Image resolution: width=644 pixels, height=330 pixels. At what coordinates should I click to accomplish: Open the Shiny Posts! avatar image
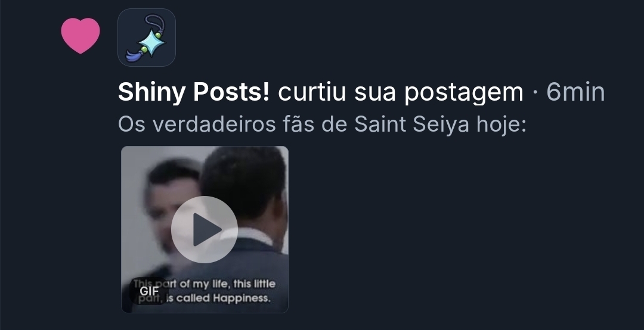147,38
